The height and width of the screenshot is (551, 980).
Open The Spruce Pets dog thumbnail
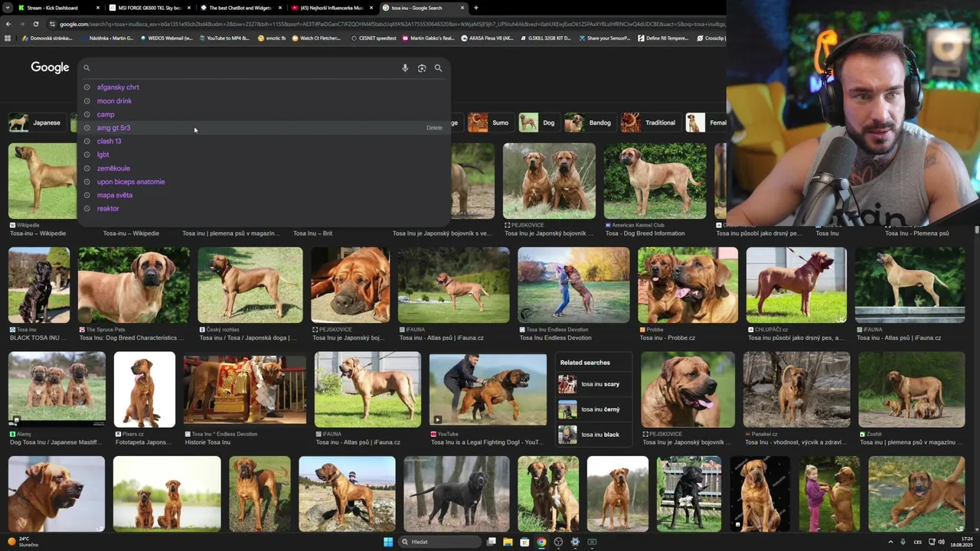(x=133, y=285)
